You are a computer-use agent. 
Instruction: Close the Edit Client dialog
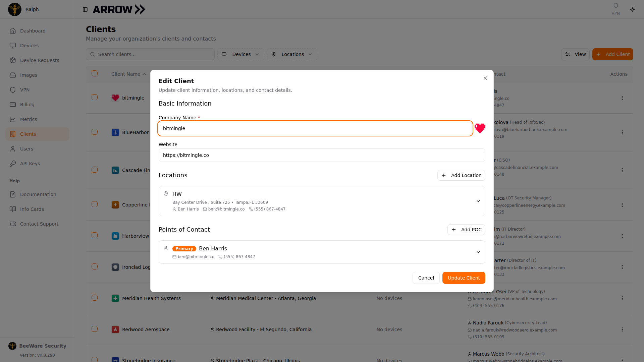point(485,78)
